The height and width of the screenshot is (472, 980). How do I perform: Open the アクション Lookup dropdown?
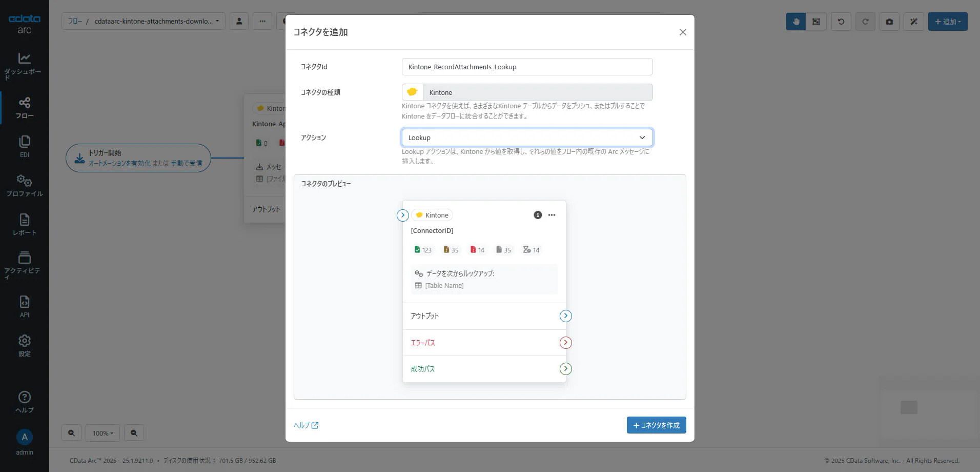tap(527, 137)
